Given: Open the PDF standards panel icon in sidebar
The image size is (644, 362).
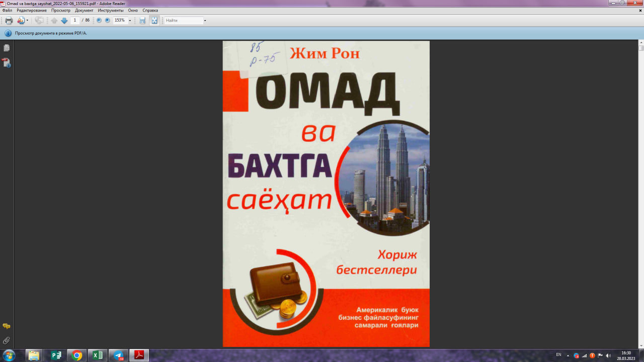Looking at the screenshot, I should (x=7, y=63).
